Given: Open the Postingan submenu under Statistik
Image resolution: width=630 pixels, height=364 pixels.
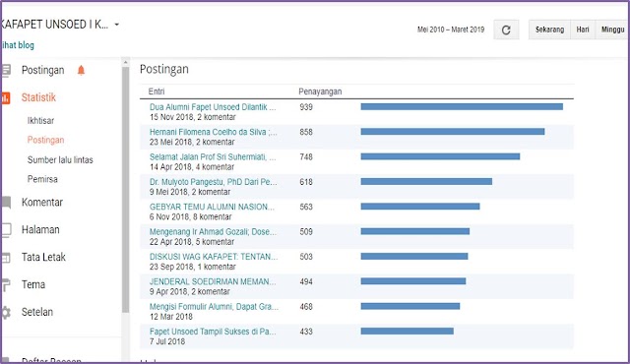Looking at the screenshot, I should click(x=46, y=140).
